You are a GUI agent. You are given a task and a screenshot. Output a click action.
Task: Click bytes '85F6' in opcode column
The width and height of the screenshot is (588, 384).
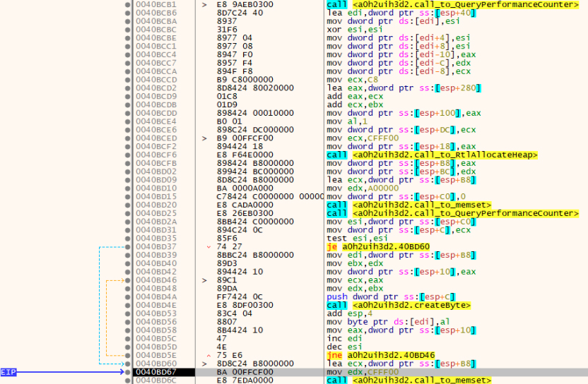pos(227,239)
